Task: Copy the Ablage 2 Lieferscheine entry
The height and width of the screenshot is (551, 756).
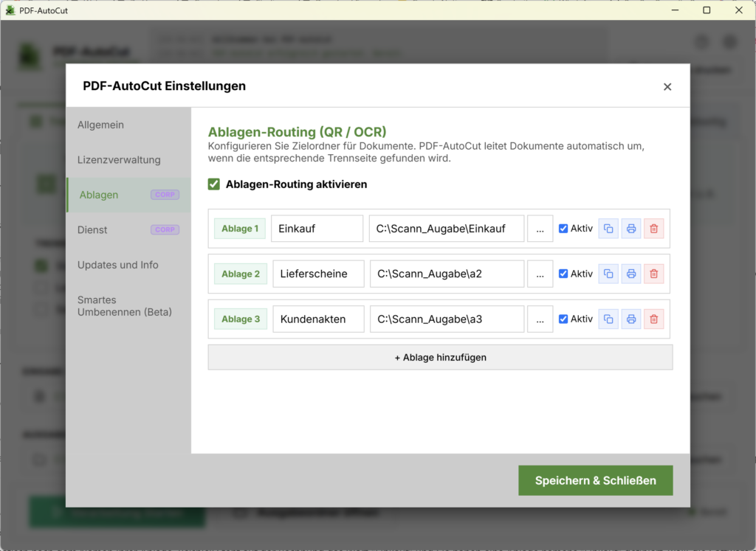Action: pyautogui.click(x=608, y=274)
